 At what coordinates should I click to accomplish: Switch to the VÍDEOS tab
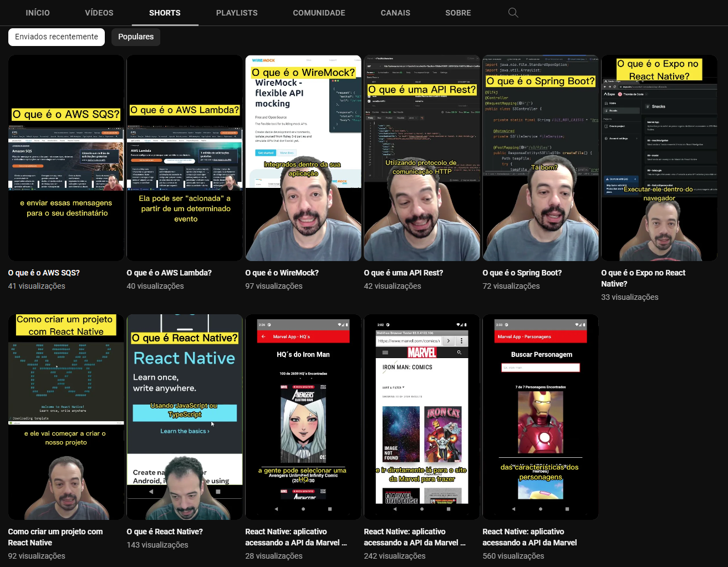(x=99, y=13)
